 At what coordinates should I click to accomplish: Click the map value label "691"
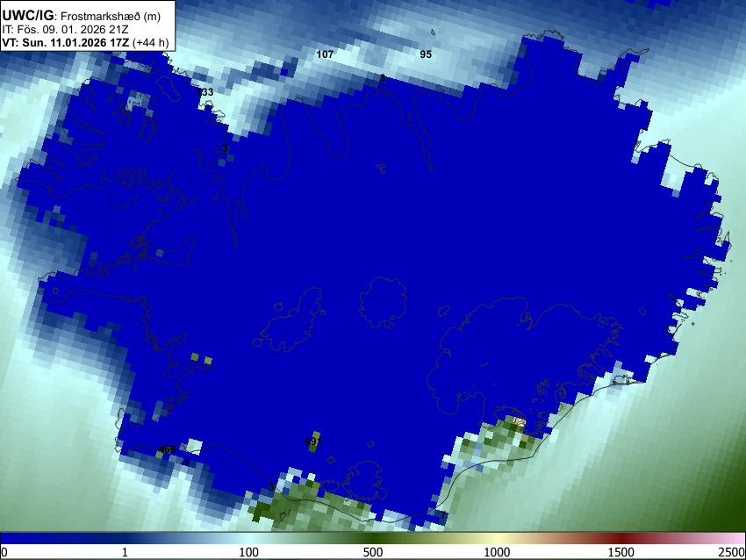(x=313, y=442)
